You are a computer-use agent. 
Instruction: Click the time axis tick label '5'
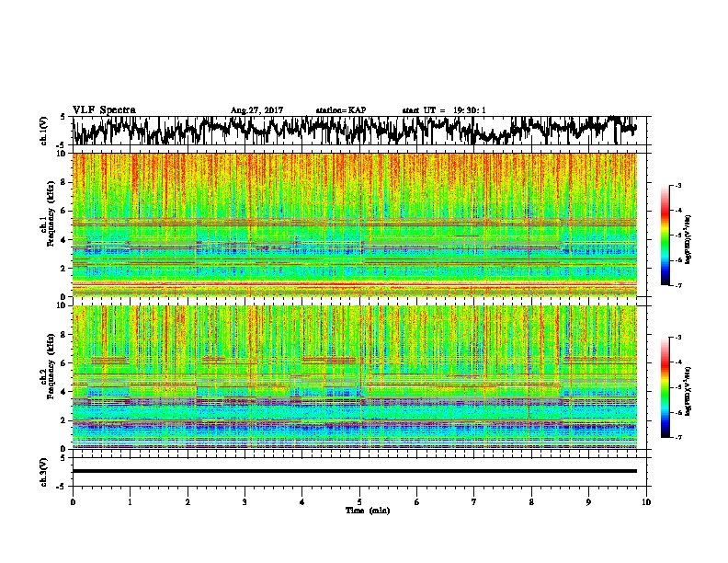tap(359, 501)
